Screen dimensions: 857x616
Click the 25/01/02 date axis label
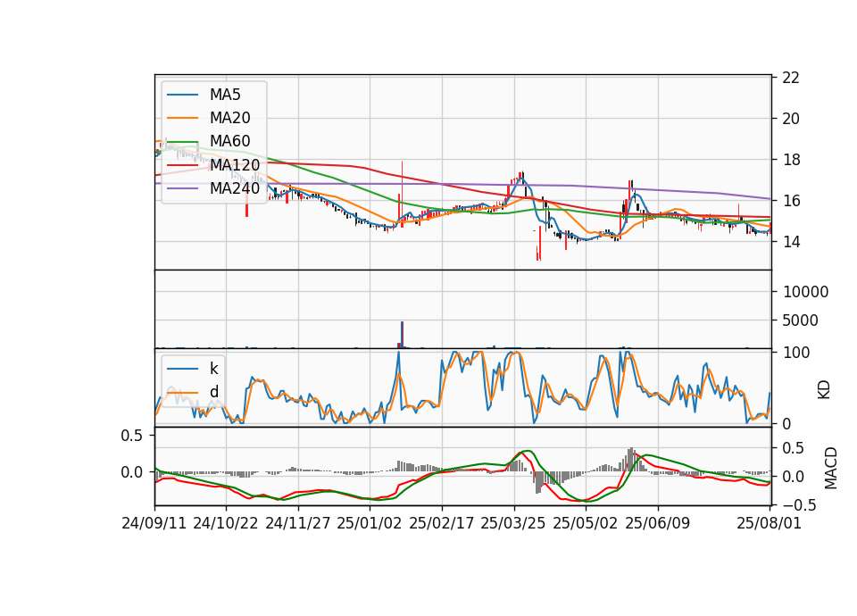(370, 523)
